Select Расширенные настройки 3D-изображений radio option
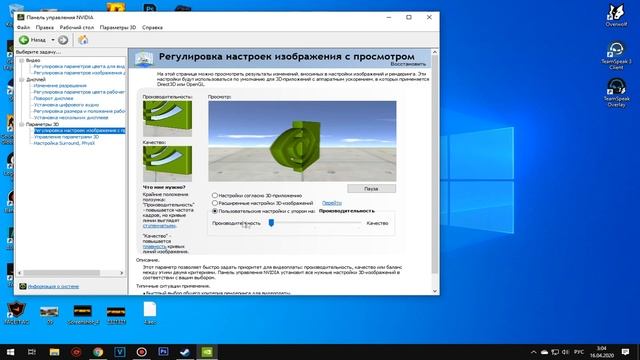The height and width of the screenshot is (360, 640). [215, 203]
